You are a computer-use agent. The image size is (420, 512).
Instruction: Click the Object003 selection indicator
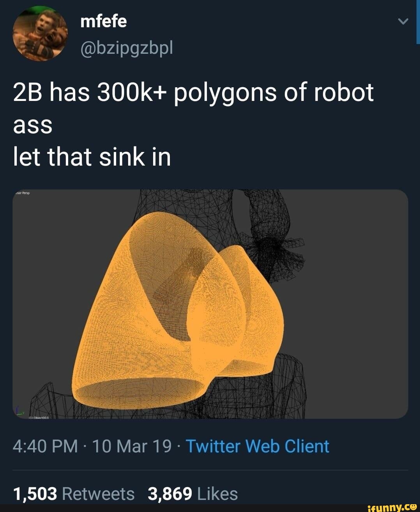(39, 418)
